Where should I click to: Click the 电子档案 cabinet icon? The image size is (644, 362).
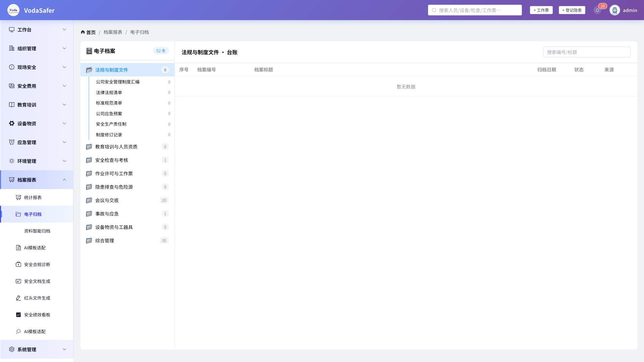click(x=89, y=51)
